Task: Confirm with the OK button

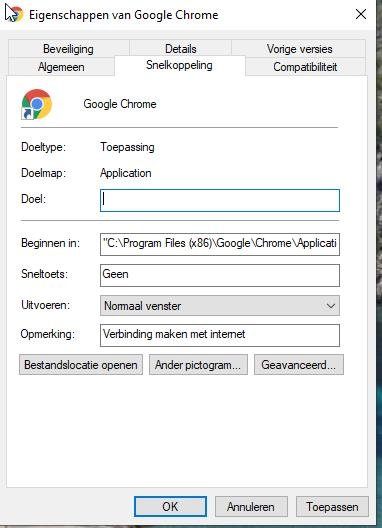Action: click(x=170, y=506)
